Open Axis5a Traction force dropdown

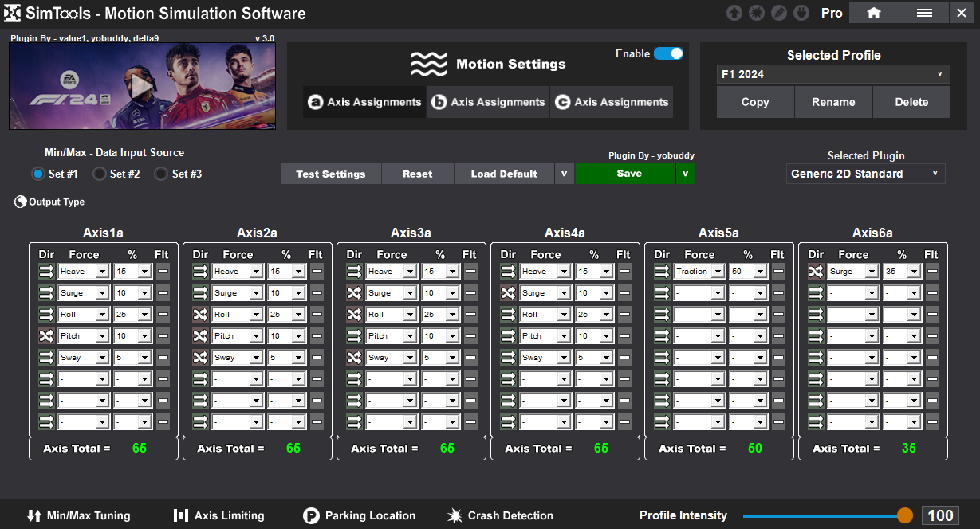(x=699, y=272)
